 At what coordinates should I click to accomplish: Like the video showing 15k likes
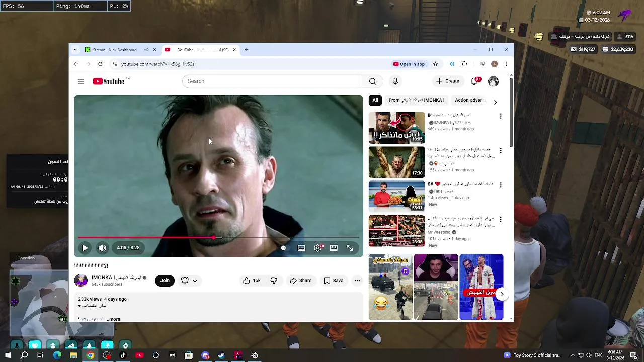pyautogui.click(x=252, y=281)
